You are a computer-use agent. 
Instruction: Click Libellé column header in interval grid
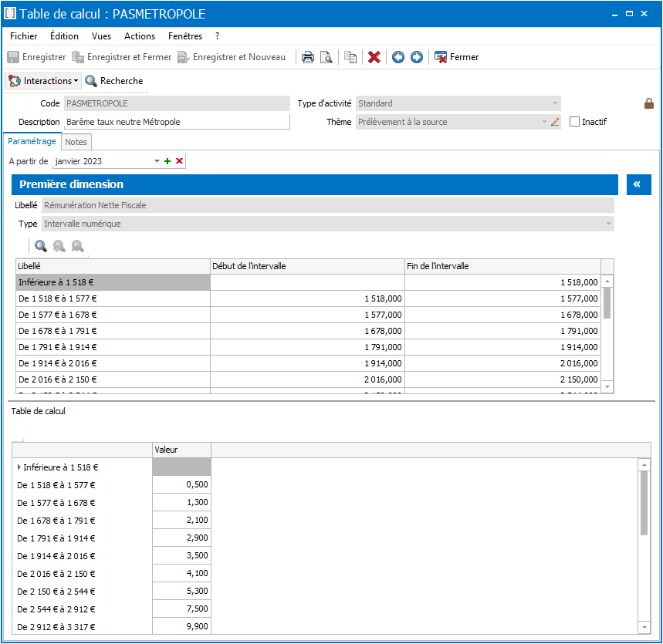click(x=113, y=266)
